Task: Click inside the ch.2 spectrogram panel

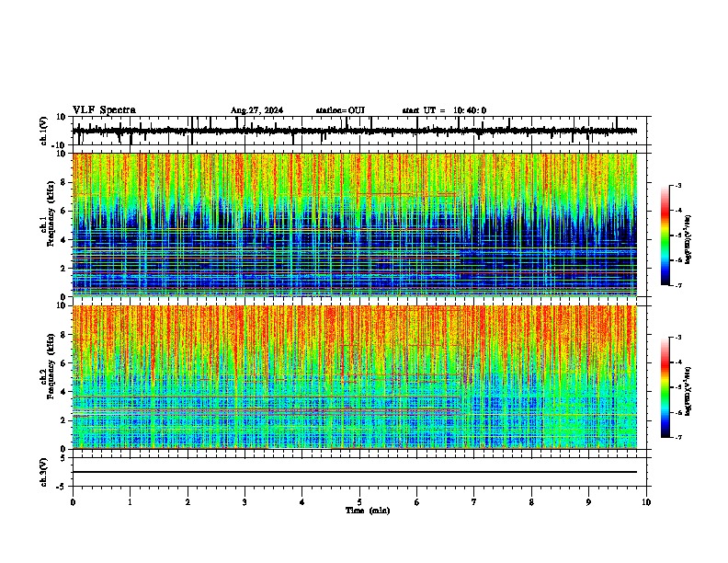Action: tap(354, 377)
